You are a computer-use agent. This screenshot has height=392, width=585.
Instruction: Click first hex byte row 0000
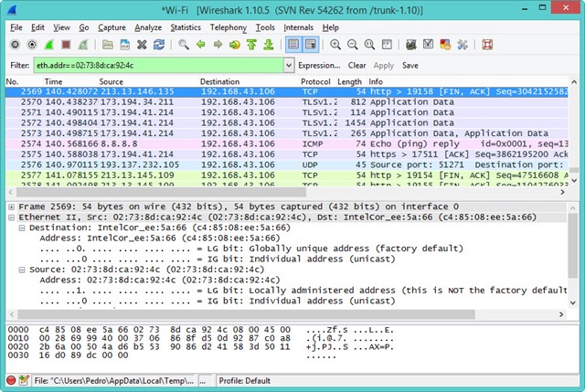click(x=201, y=330)
